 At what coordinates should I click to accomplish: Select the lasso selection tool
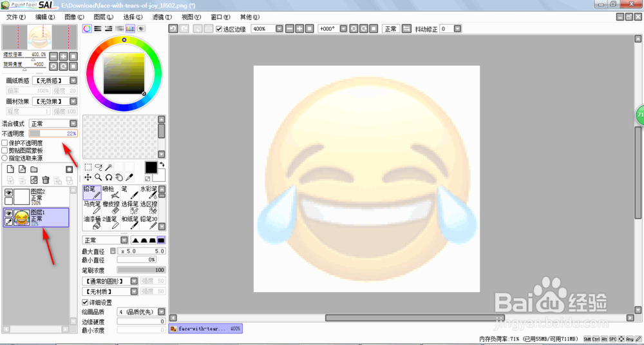point(98,166)
